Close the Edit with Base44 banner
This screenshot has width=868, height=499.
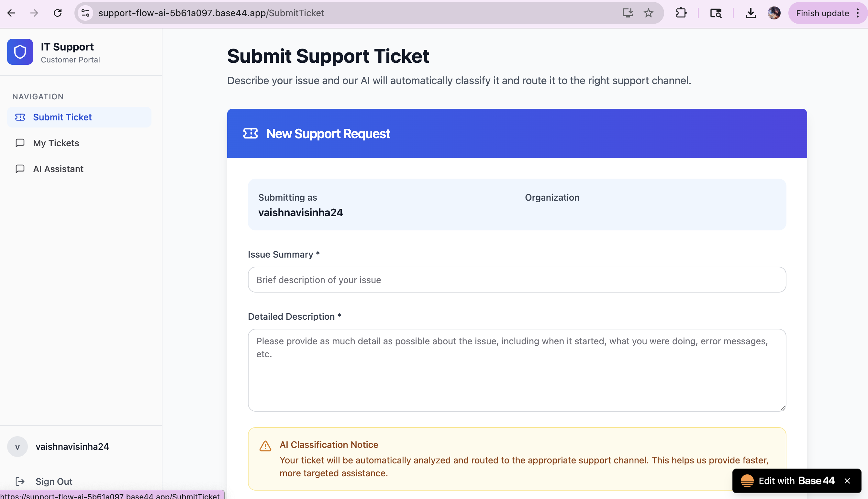(x=847, y=481)
